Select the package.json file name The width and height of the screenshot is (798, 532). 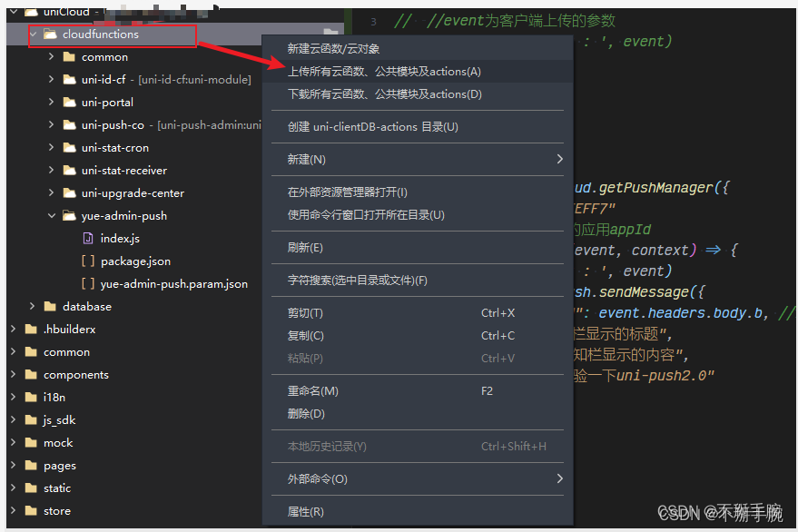(x=135, y=261)
